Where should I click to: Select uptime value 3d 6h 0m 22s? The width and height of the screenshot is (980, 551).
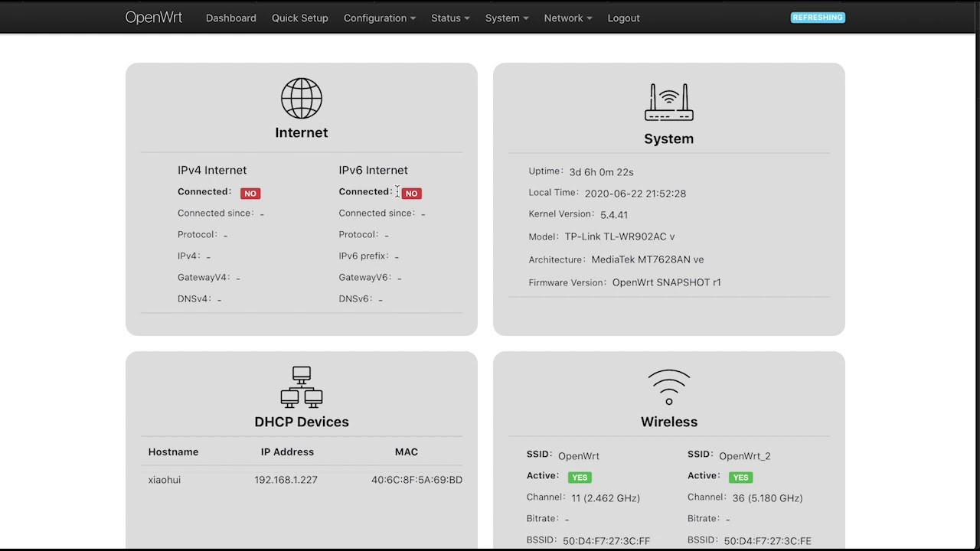point(601,172)
